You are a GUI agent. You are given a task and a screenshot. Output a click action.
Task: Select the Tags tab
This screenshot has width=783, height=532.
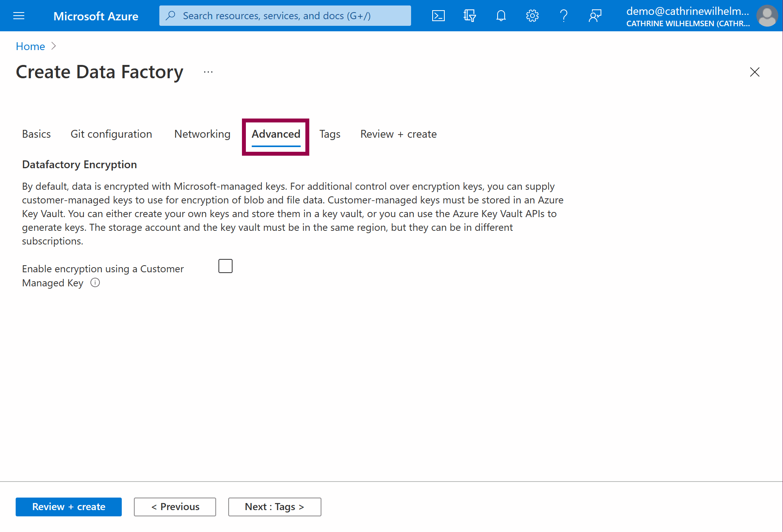[330, 134]
